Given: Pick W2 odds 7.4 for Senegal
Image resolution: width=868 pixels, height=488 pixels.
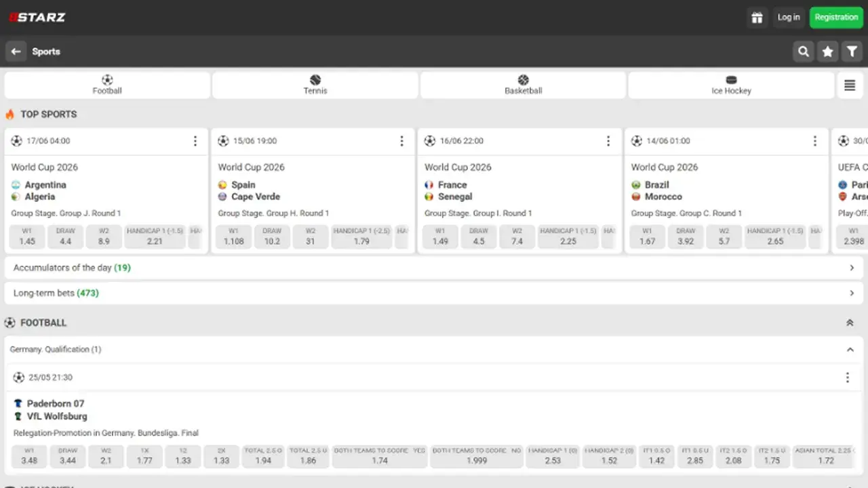Looking at the screenshot, I should (517, 237).
